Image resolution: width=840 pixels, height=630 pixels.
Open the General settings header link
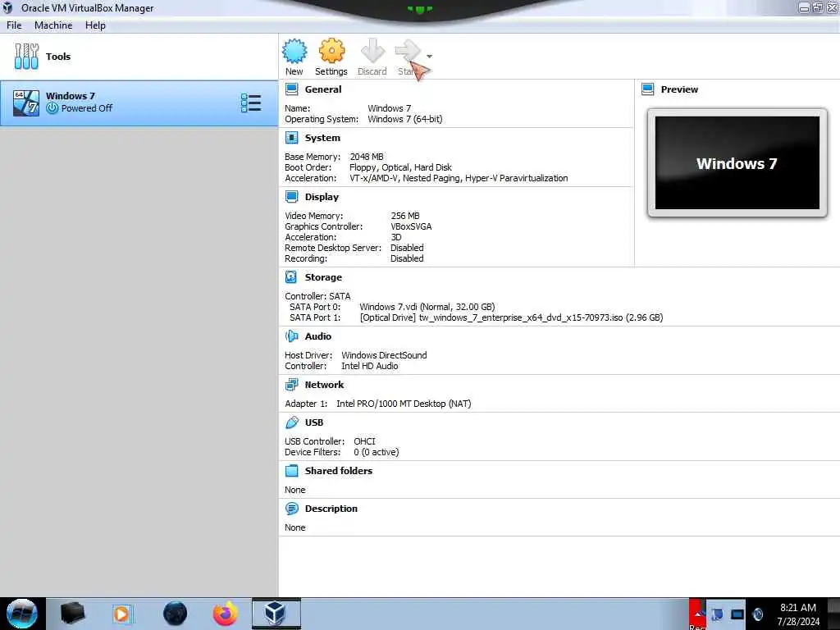coord(323,89)
